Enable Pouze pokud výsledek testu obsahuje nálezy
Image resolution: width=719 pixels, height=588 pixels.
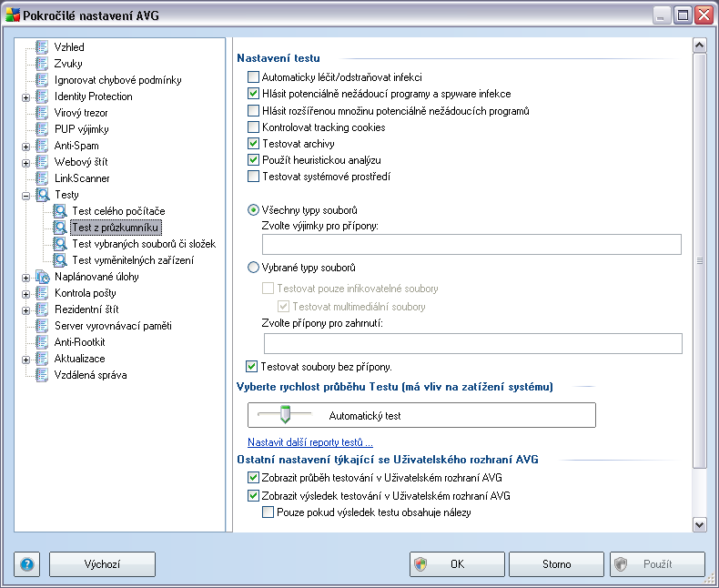(x=268, y=512)
